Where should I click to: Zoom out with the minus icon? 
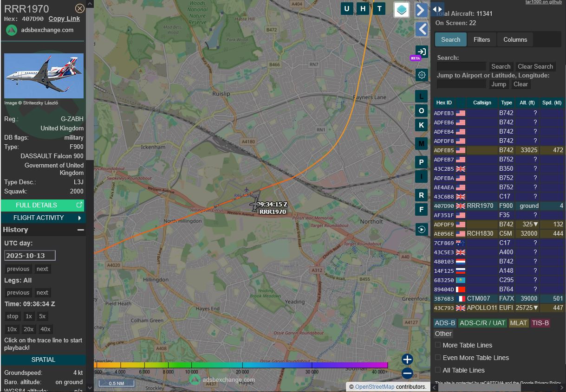(407, 373)
